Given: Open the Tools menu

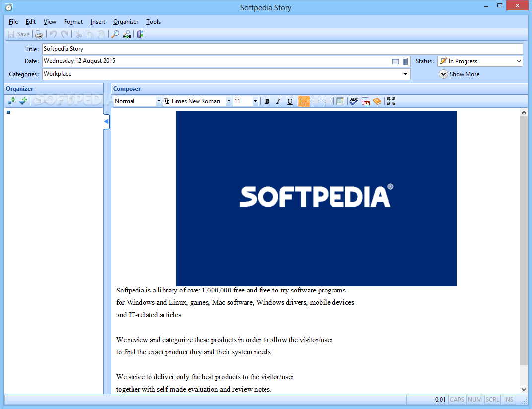Looking at the screenshot, I should [153, 22].
